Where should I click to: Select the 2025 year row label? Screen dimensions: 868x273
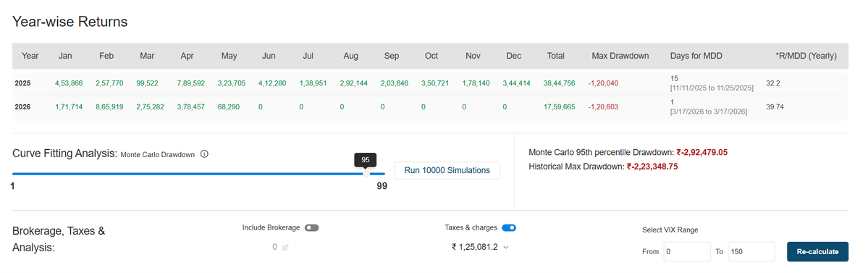pos(22,83)
